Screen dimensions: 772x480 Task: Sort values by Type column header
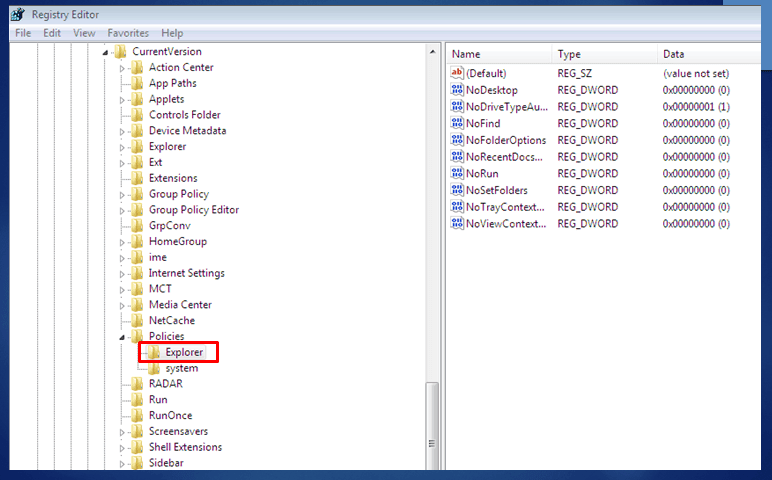click(606, 54)
